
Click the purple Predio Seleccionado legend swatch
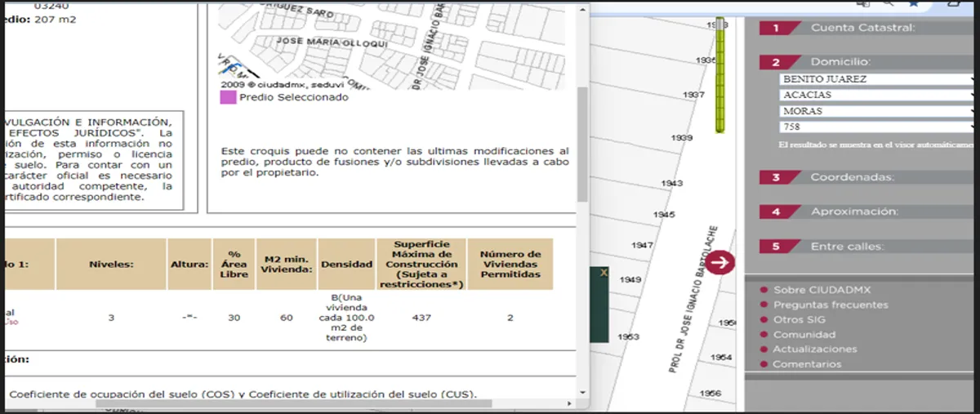pyautogui.click(x=228, y=97)
